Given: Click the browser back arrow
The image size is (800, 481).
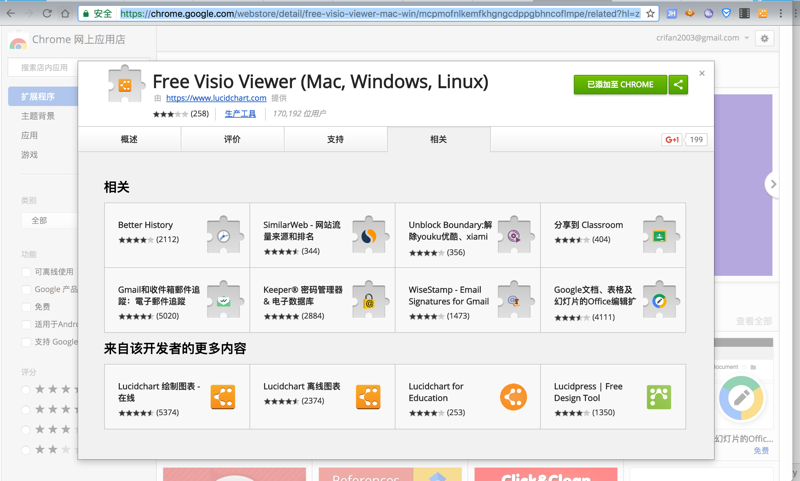Looking at the screenshot, I should pos(11,14).
